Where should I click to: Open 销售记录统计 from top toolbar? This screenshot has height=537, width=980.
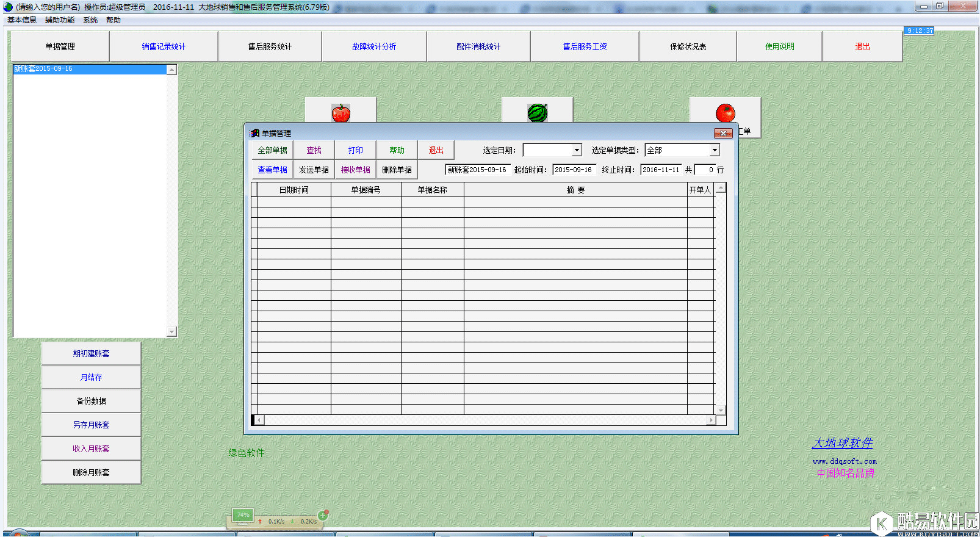click(x=164, y=46)
